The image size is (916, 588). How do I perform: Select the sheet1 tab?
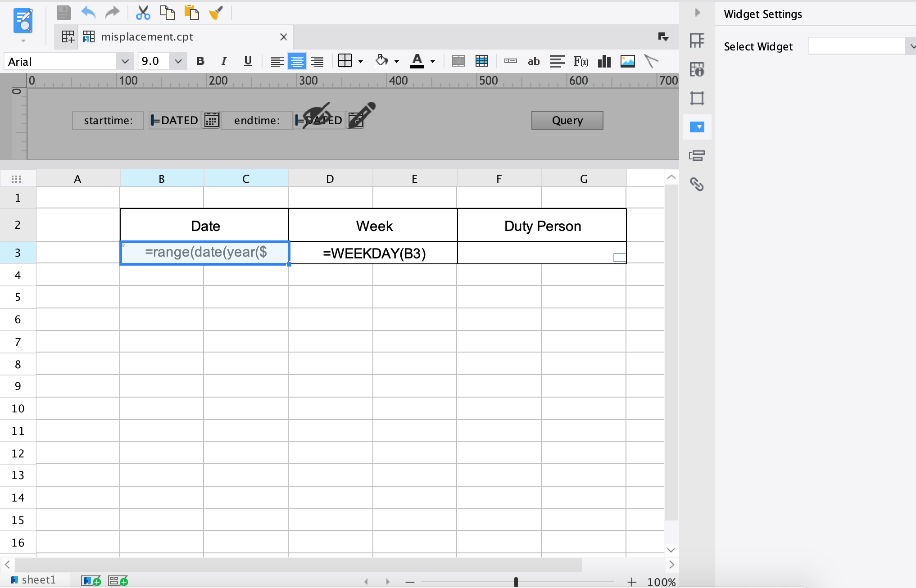pyautogui.click(x=38, y=580)
